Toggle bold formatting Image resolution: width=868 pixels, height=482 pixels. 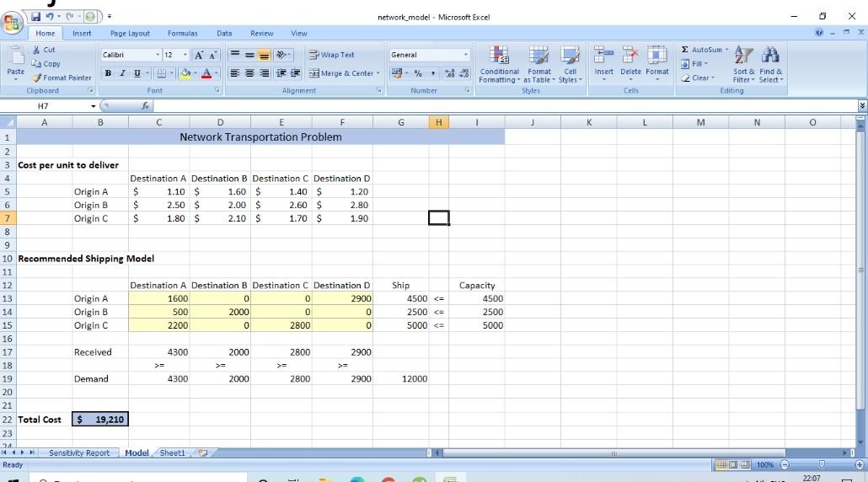click(108, 73)
